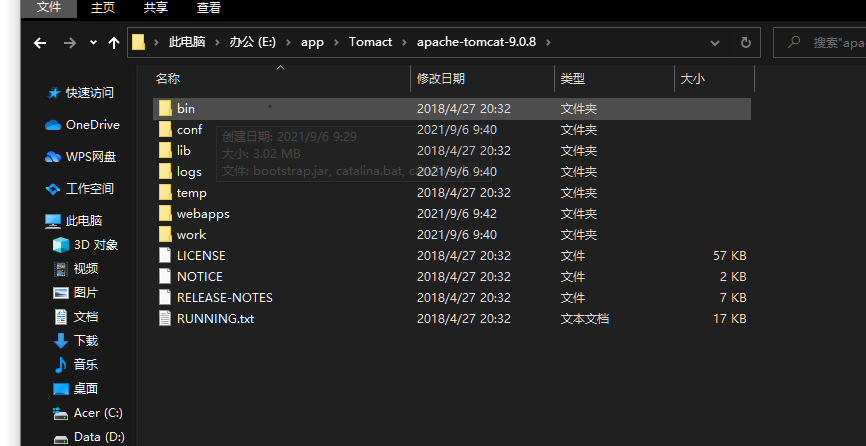This screenshot has width=866, height=446.
Task: Click the 2021/9/6 9:42 date for webapps
Action: (457, 214)
